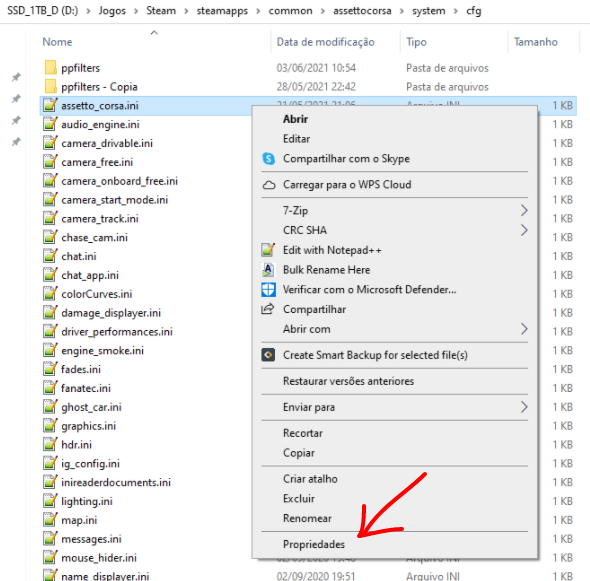Viewport: 590px width, 581px height.
Task: Click the chat.ini file icon
Action: point(50,256)
